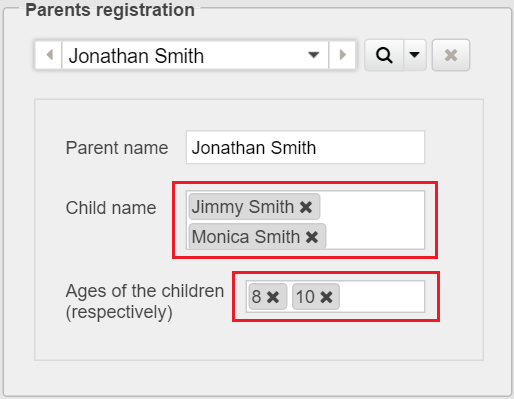Viewport: 514px width, 399px height.
Task: Click empty area of children ages field
Action: click(x=382, y=297)
